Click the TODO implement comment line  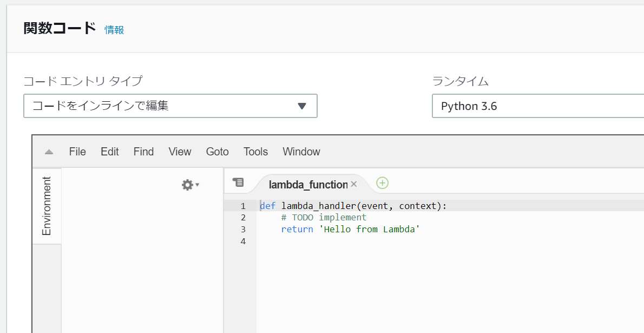(x=324, y=218)
